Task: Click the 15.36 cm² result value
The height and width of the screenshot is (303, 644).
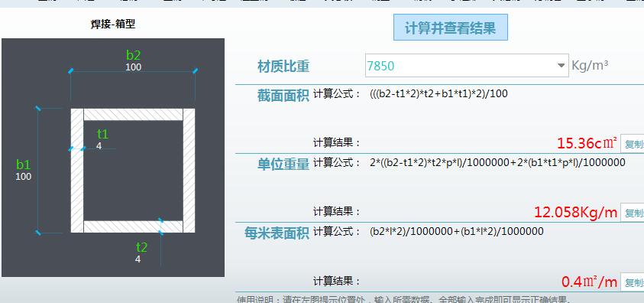Action: (x=587, y=143)
